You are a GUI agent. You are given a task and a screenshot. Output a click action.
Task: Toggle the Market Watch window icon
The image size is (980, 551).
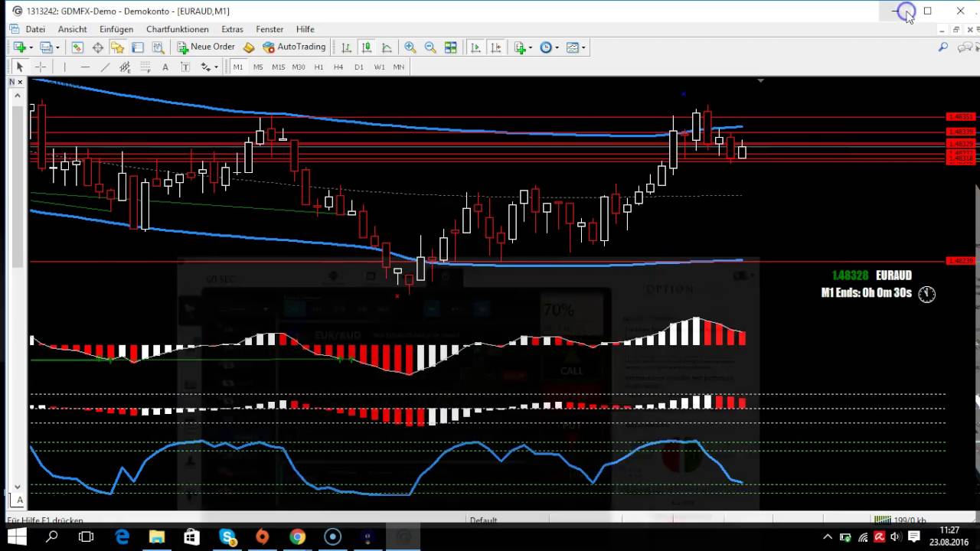click(x=77, y=47)
